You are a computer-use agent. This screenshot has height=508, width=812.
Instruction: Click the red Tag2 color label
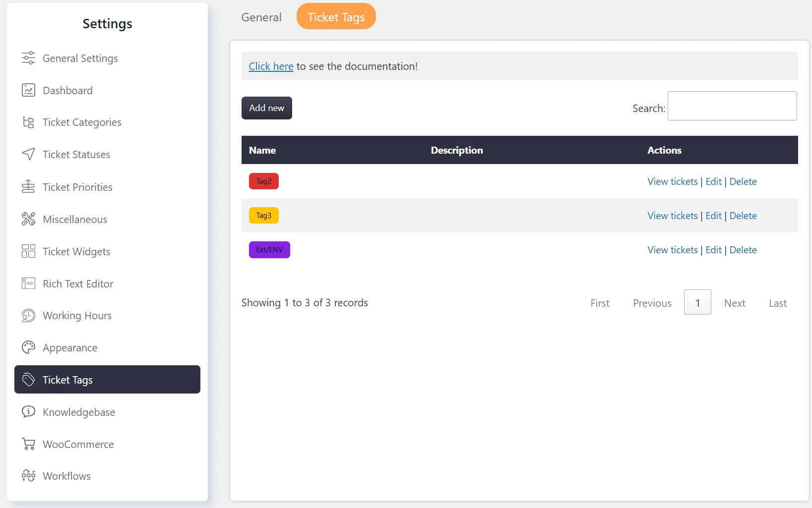(x=263, y=181)
